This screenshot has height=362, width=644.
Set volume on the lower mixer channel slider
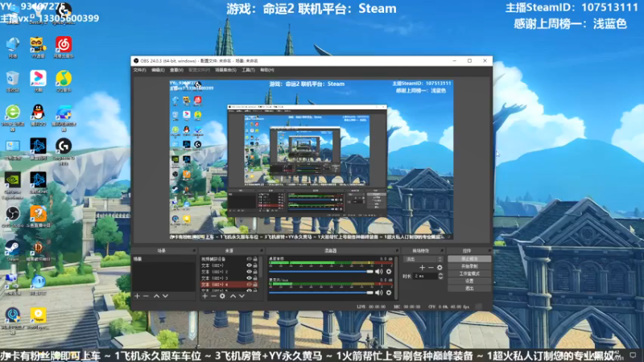click(x=320, y=293)
